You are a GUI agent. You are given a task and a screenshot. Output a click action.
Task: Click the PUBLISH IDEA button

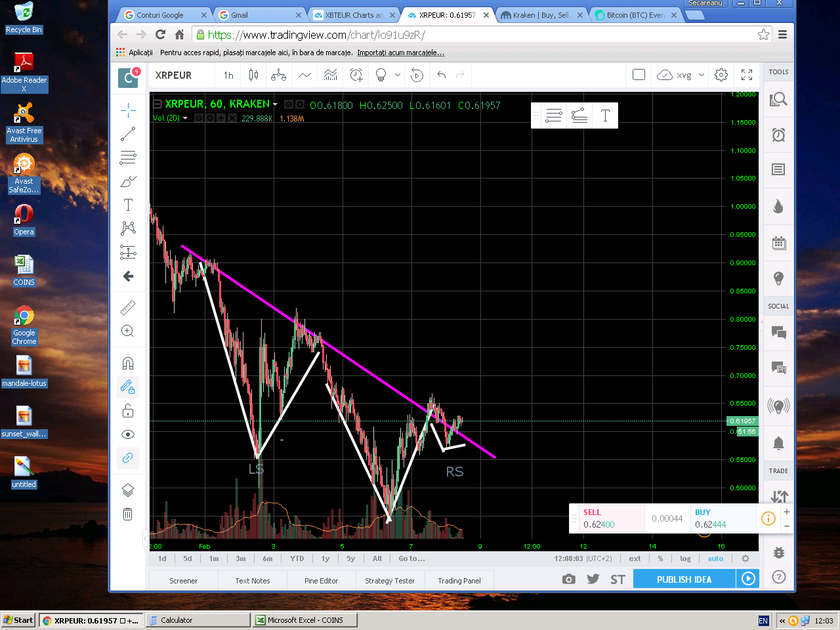pos(684,579)
